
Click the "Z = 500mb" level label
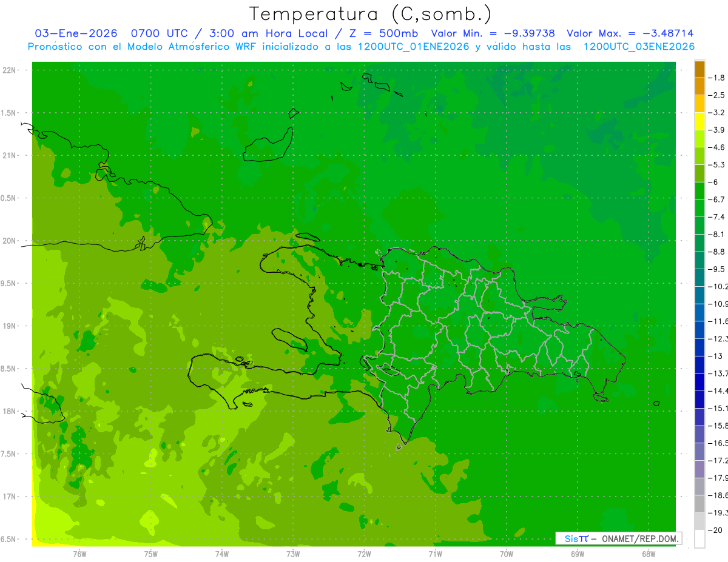click(x=383, y=33)
